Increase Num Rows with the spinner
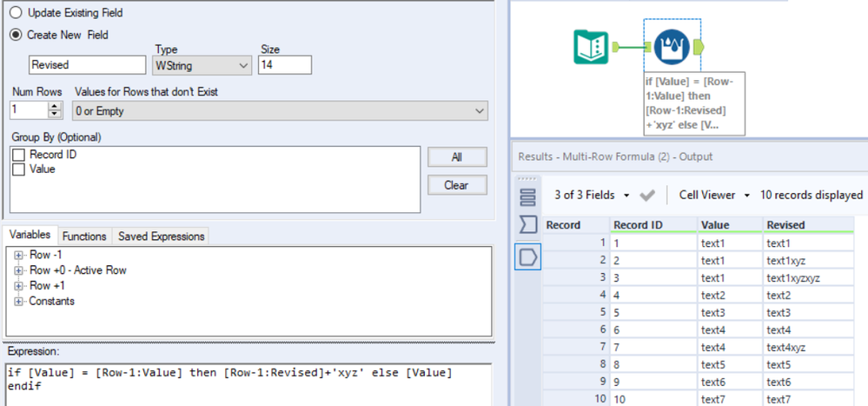868x406 pixels. coord(54,106)
